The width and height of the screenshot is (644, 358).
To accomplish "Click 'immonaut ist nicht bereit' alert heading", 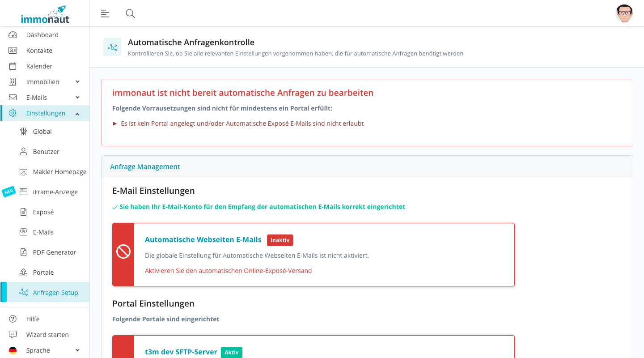I will tap(243, 93).
